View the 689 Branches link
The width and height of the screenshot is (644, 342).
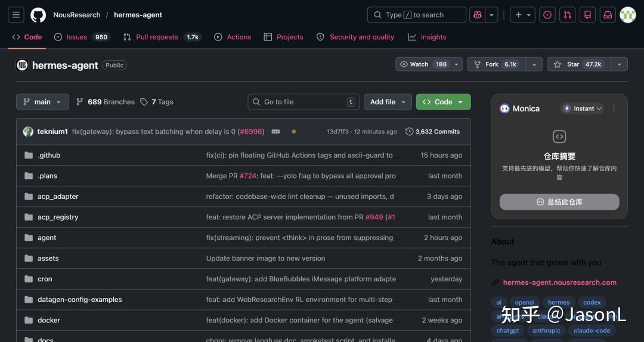click(106, 102)
